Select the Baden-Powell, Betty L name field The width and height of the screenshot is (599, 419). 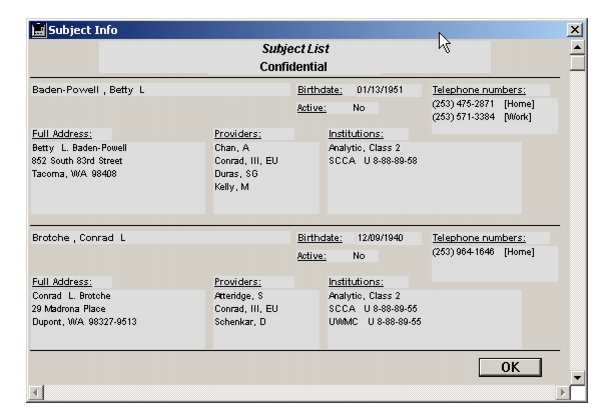(x=160, y=90)
